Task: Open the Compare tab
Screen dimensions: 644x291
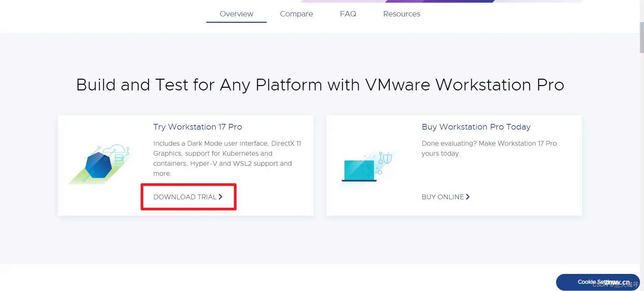Action: (297, 14)
